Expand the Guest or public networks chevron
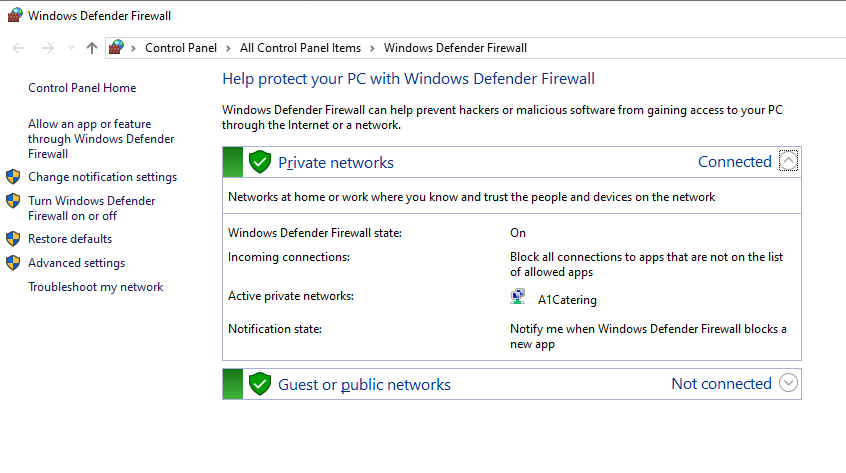Viewport: 846px width, 473px height. (x=788, y=383)
